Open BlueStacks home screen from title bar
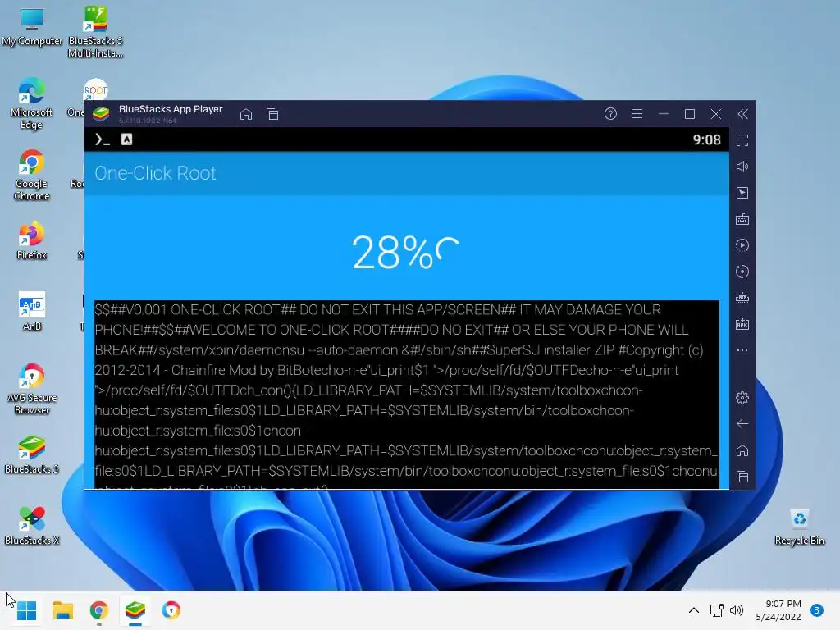 tap(246, 114)
